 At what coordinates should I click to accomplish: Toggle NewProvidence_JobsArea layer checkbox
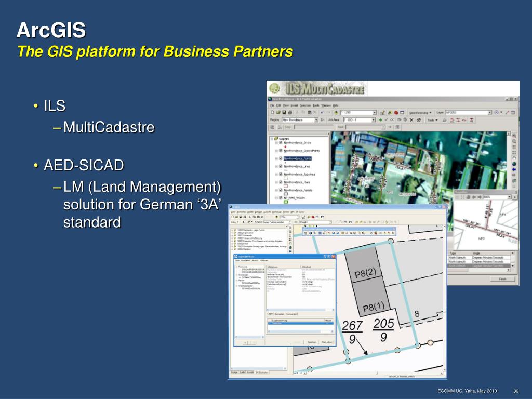pos(281,174)
